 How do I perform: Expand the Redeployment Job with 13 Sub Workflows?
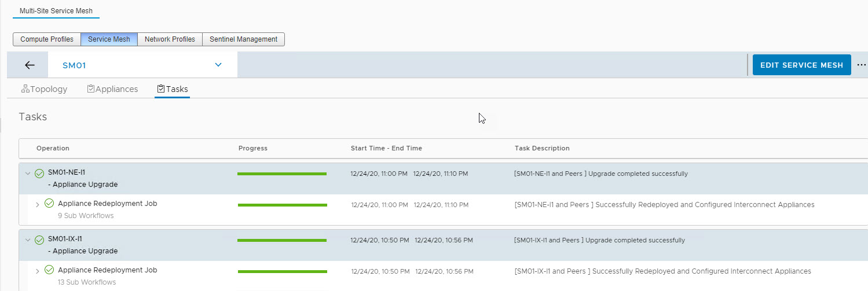pos(38,271)
